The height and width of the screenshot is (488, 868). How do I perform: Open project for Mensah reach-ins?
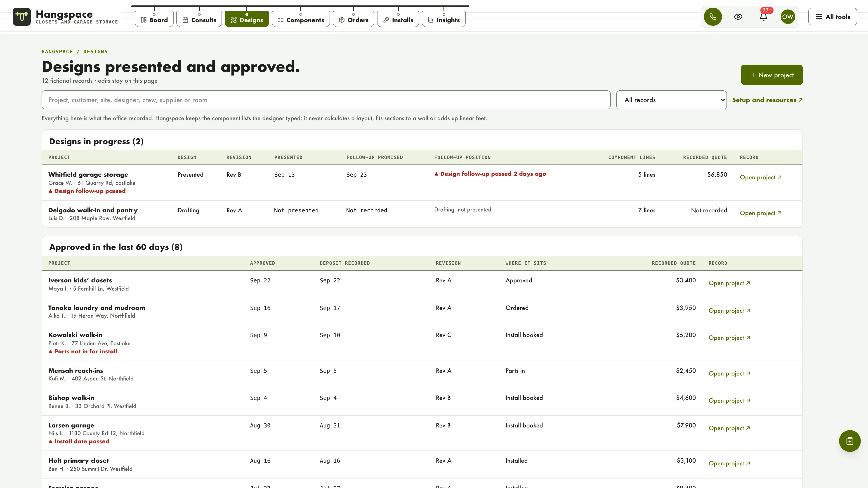pyautogui.click(x=729, y=373)
